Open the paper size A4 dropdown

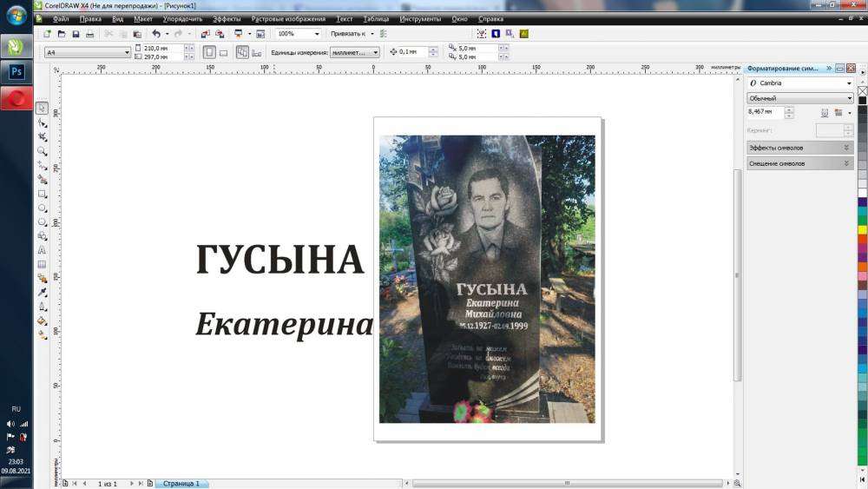pos(127,53)
